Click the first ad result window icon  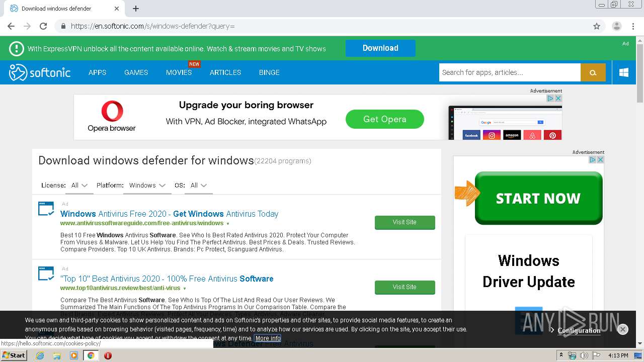tap(46, 209)
